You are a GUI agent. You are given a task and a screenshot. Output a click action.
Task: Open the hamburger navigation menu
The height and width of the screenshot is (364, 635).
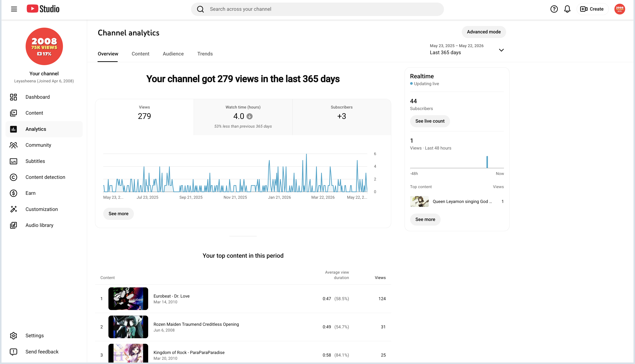coord(14,9)
